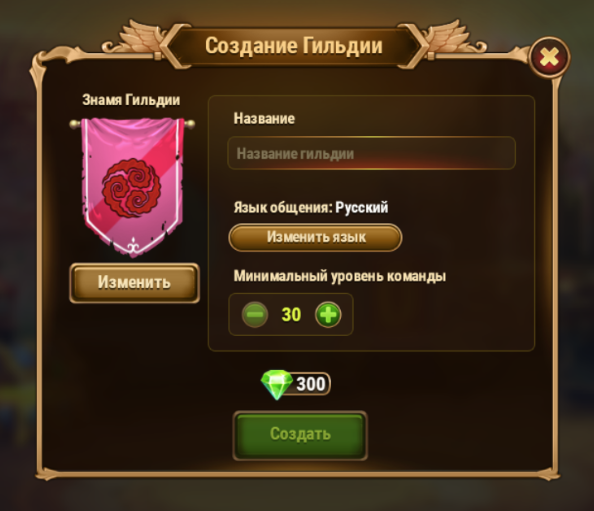Focus the Название гильдии input field
This screenshot has height=511, width=594.
371,153
